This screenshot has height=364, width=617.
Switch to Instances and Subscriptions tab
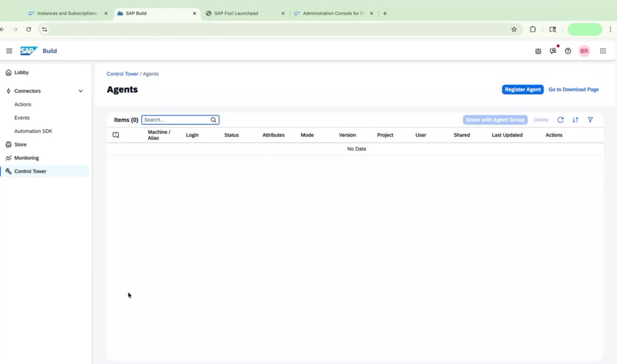[x=68, y=14]
